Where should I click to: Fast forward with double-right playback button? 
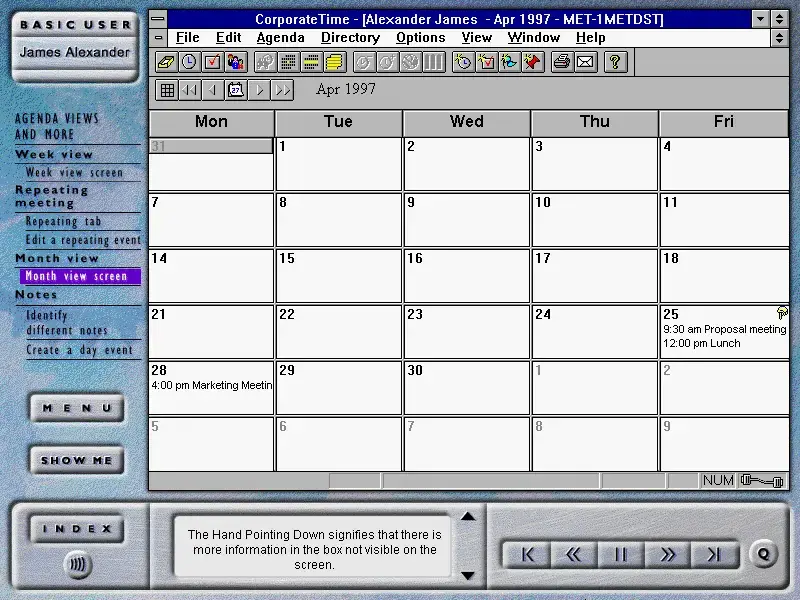pos(667,554)
